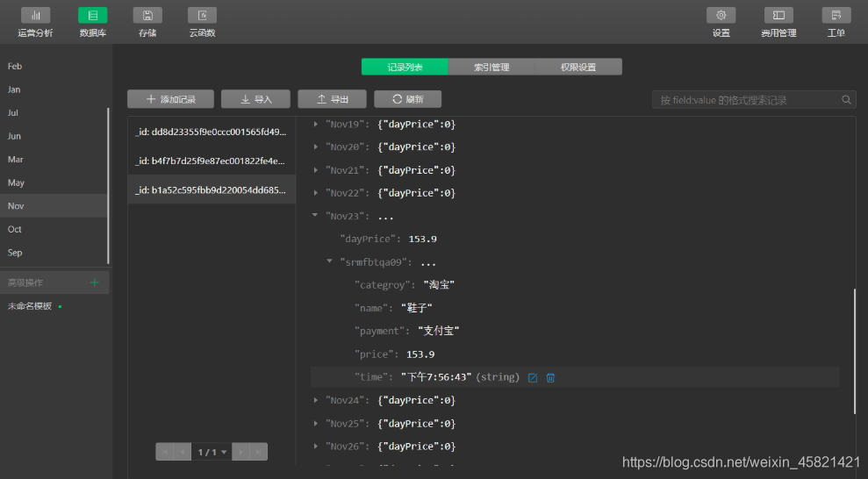Click the categroy value 淘宝

pos(439,285)
